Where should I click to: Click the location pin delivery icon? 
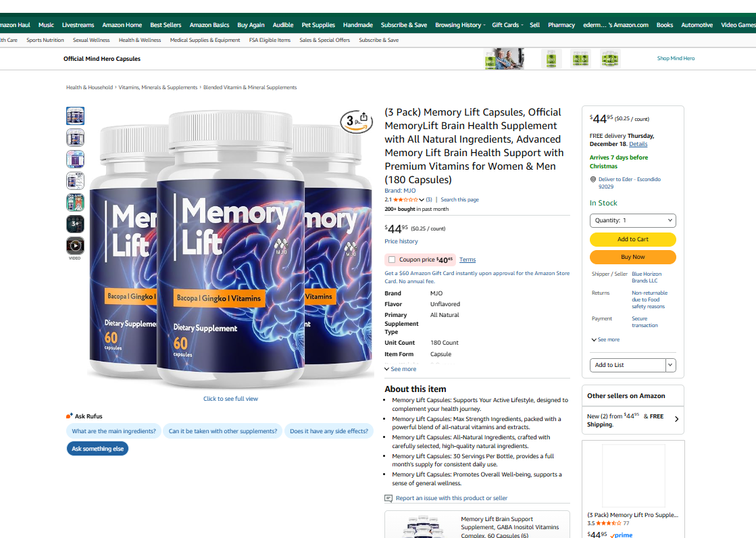pos(593,180)
